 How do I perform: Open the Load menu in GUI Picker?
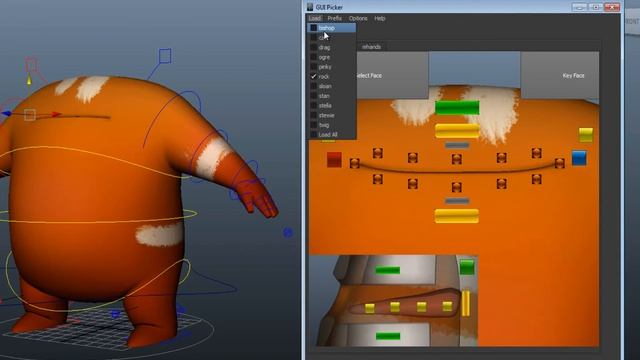coord(315,18)
